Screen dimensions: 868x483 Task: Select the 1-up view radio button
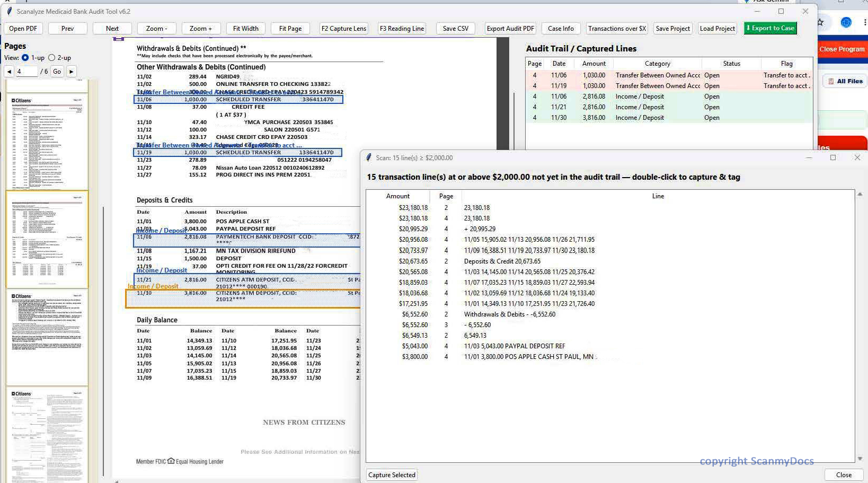click(25, 58)
